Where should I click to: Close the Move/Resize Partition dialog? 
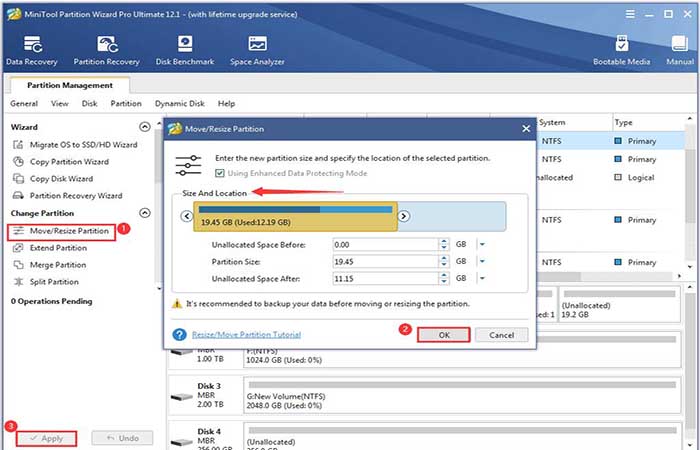click(x=526, y=129)
